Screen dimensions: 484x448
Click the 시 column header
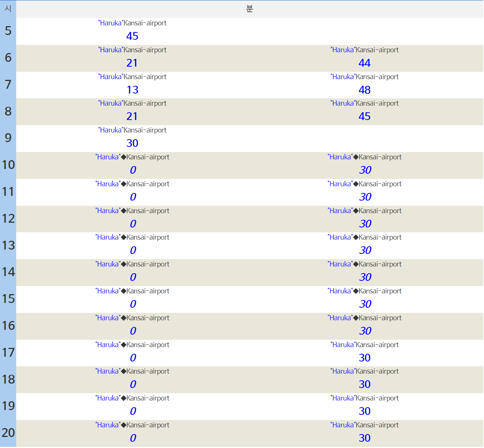[x=8, y=9]
